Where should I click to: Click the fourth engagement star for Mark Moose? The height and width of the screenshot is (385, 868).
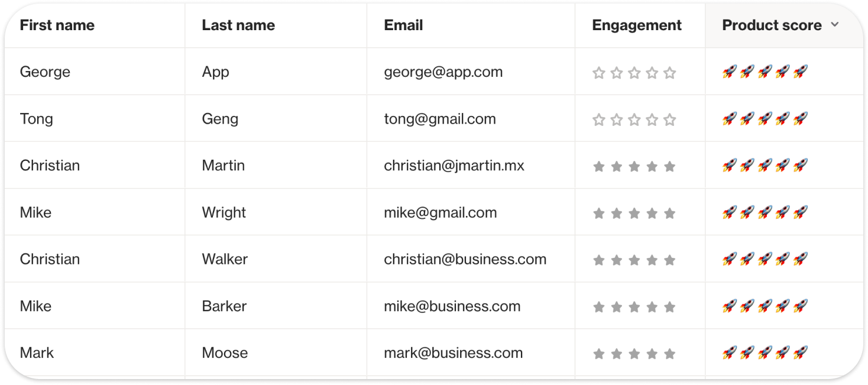coord(652,354)
